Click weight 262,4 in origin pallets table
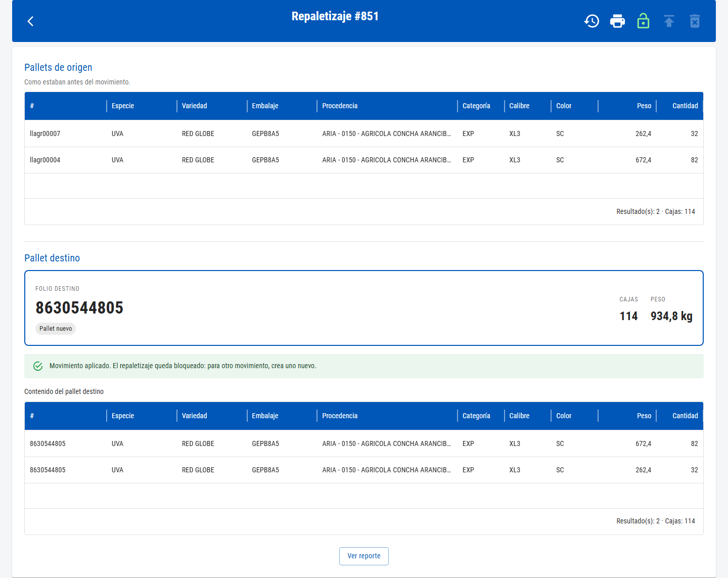728x578 pixels. 643,134
